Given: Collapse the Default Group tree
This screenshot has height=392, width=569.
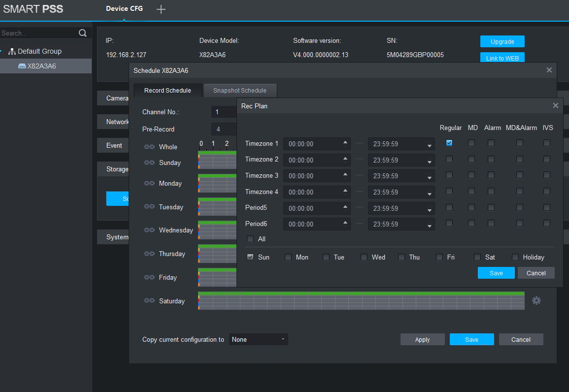Looking at the screenshot, I should point(2,51).
